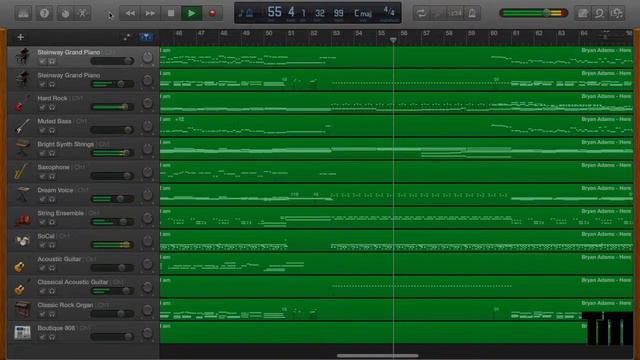The image size is (640, 360).
Task: Click the playhead marker in the ruler
Action: pyautogui.click(x=393, y=40)
